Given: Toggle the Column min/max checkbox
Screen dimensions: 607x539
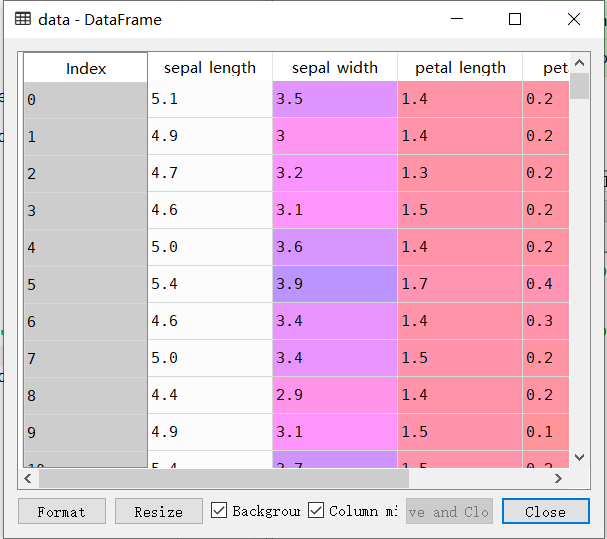Looking at the screenshot, I should [x=316, y=511].
